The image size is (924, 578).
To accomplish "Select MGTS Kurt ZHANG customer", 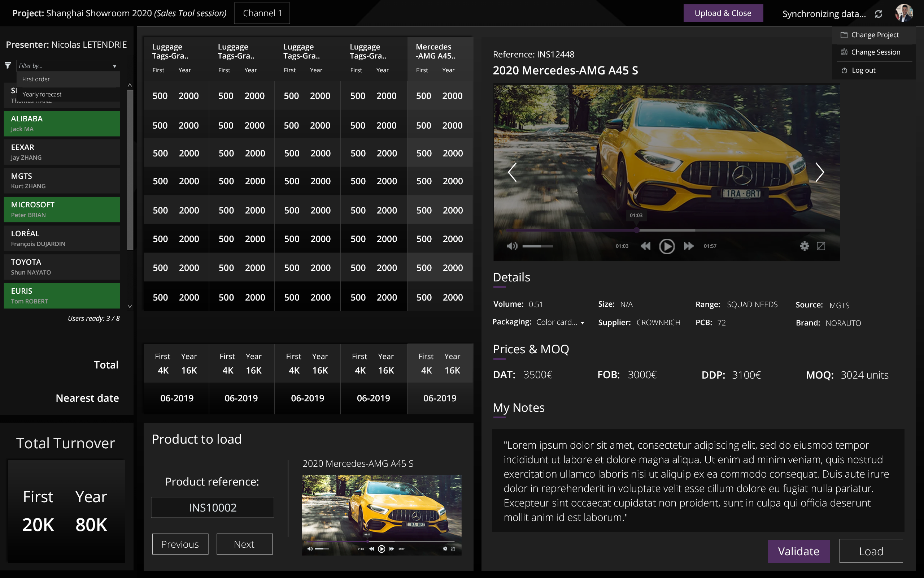I will 62,181.
